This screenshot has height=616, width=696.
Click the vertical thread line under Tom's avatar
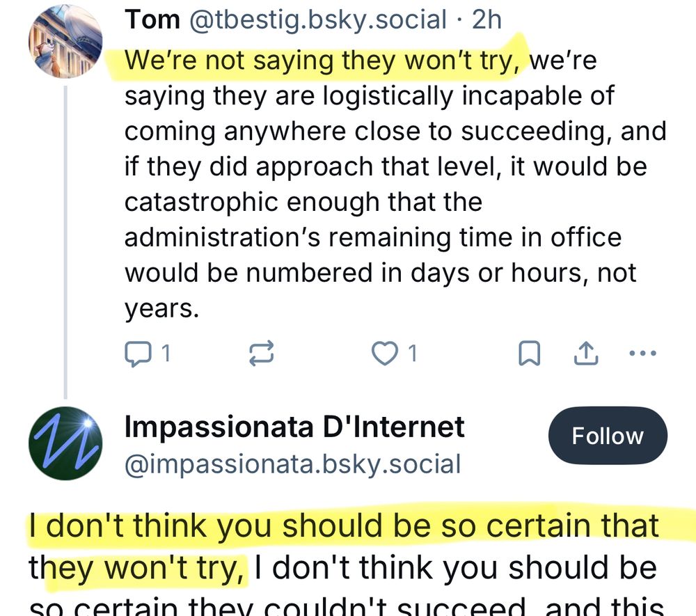click(x=65, y=237)
